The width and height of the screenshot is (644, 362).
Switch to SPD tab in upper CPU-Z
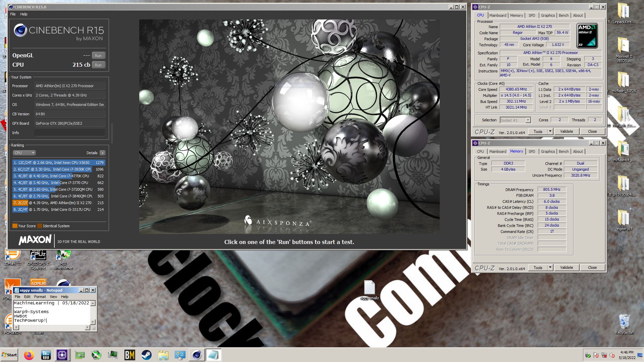tap(532, 15)
